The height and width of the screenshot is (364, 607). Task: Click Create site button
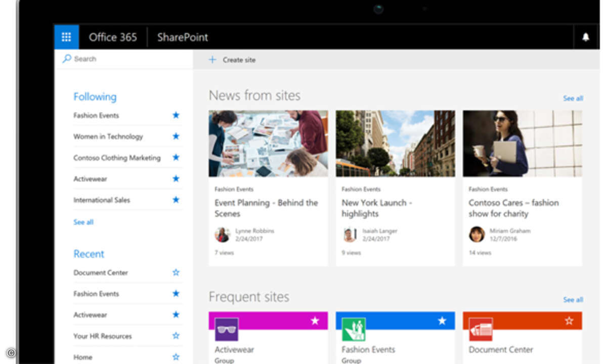coord(232,60)
